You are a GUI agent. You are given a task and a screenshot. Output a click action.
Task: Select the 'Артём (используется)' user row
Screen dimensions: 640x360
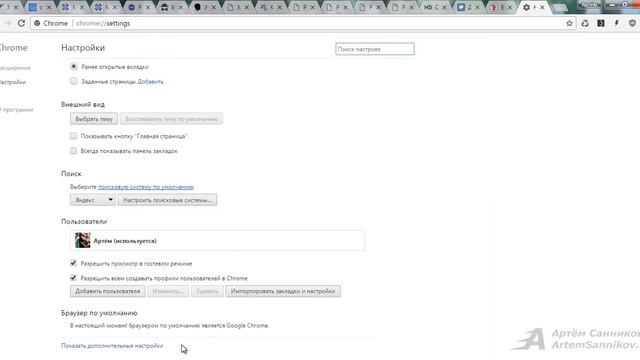pyautogui.click(x=218, y=240)
